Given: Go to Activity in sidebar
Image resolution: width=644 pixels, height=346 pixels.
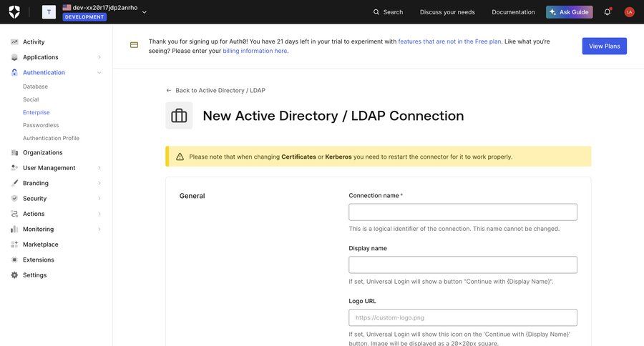Looking at the screenshot, I should [x=34, y=42].
